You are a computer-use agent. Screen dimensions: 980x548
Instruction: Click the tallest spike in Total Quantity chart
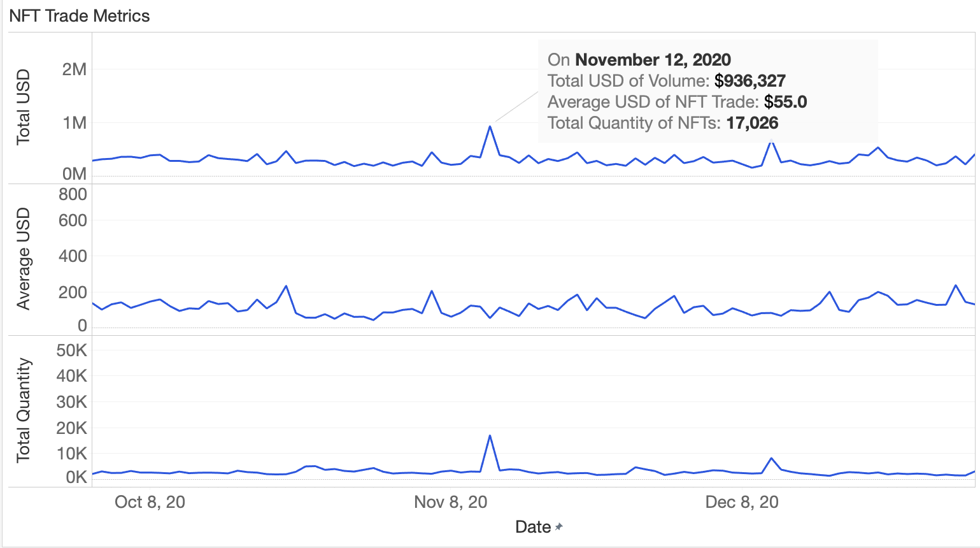click(490, 436)
